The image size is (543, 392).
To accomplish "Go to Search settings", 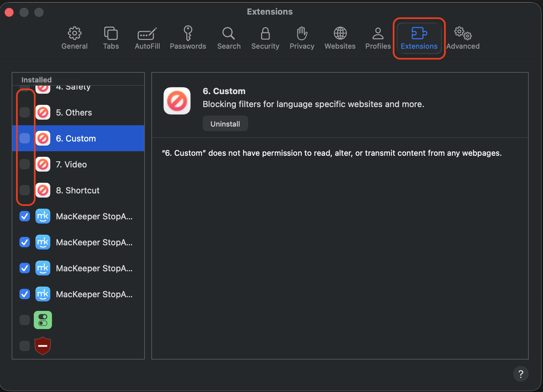I will pyautogui.click(x=229, y=38).
